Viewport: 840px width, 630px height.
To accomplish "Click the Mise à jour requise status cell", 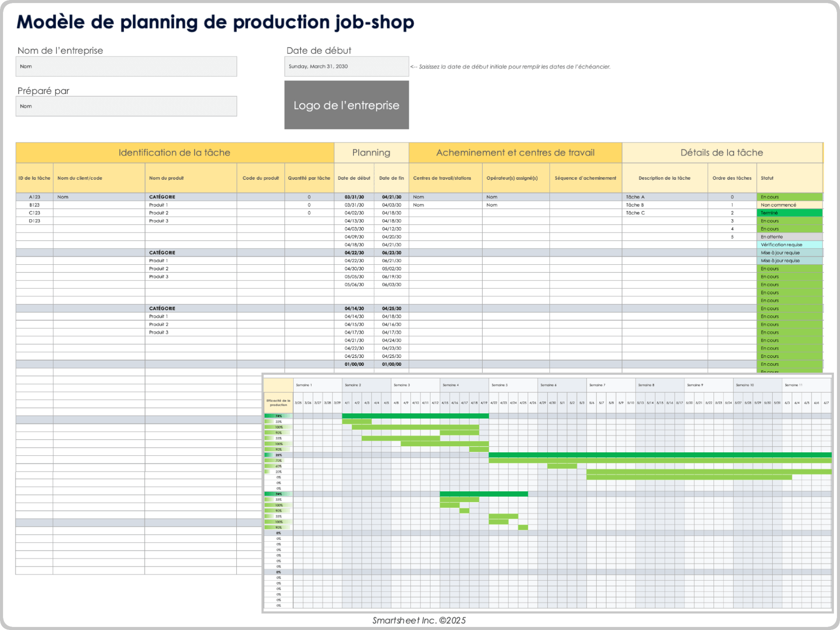I will point(790,252).
